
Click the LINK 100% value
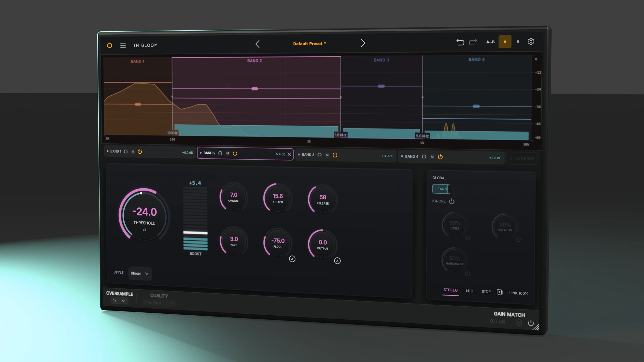(x=519, y=293)
